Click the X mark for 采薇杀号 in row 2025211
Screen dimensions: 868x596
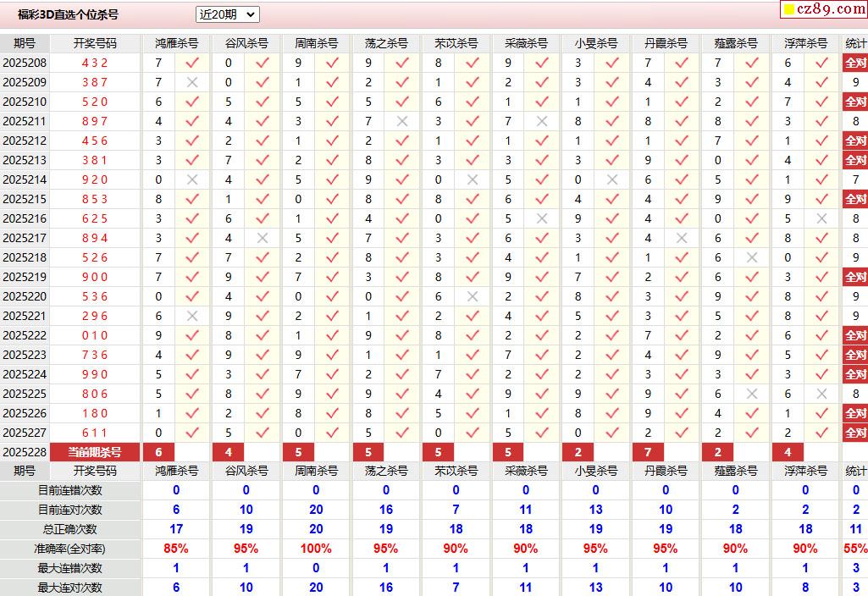(x=542, y=121)
